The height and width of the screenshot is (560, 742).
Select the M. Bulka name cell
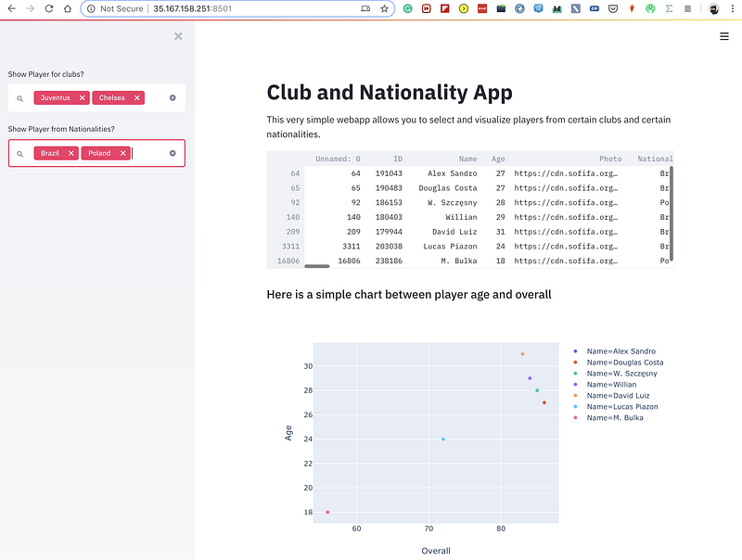tap(458, 261)
